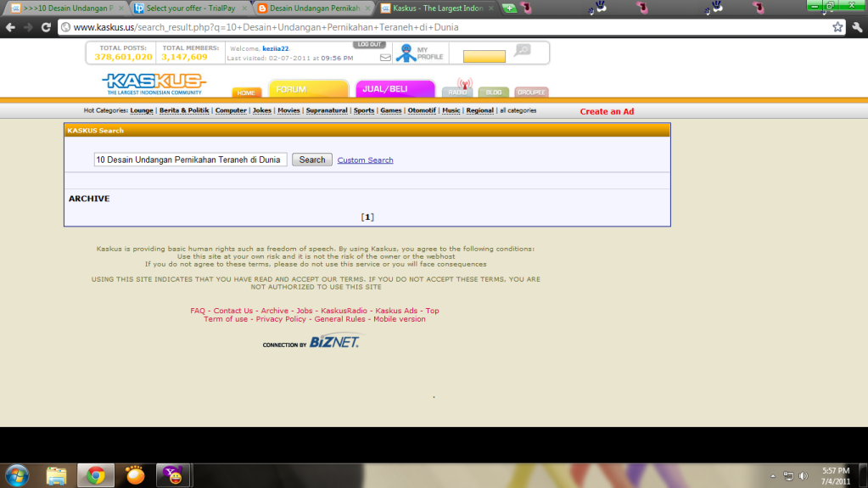The height and width of the screenshot is (488, 868).
Task: Go to the HOME navigation tab
Action: point(246,93)
